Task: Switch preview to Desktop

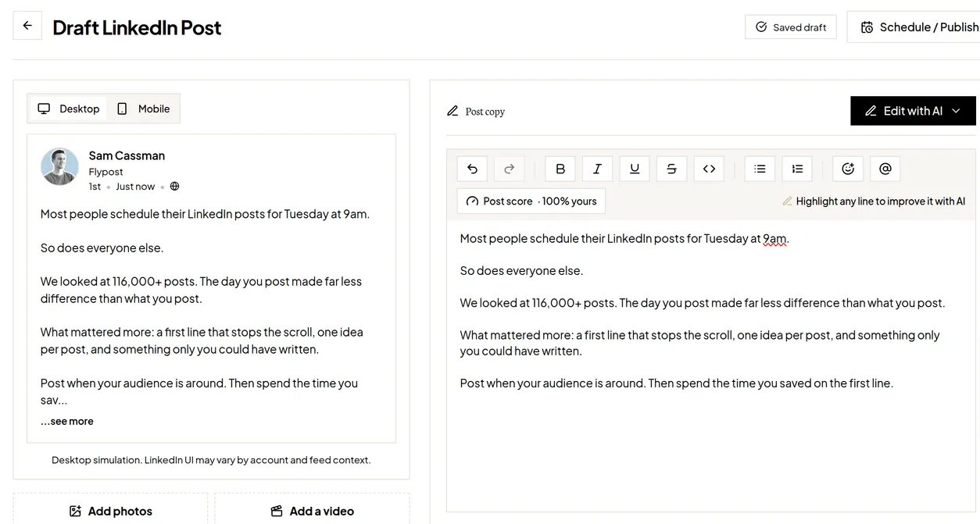Action: (x=69, y=109)
